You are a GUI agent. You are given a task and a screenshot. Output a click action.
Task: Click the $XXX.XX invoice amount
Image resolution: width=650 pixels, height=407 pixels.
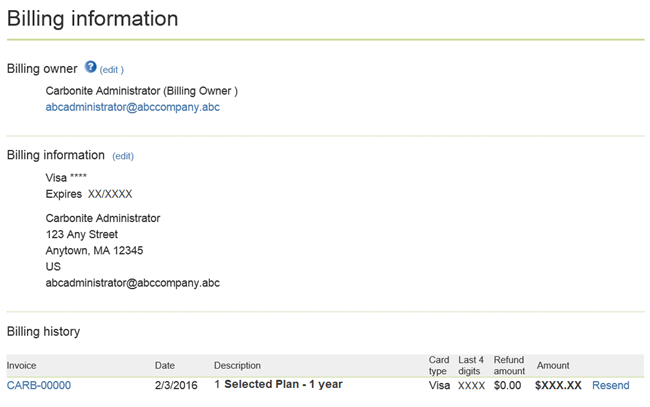[558, 385]
